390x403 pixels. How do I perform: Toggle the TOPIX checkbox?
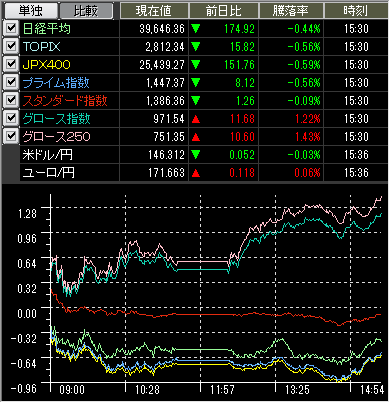11,46
